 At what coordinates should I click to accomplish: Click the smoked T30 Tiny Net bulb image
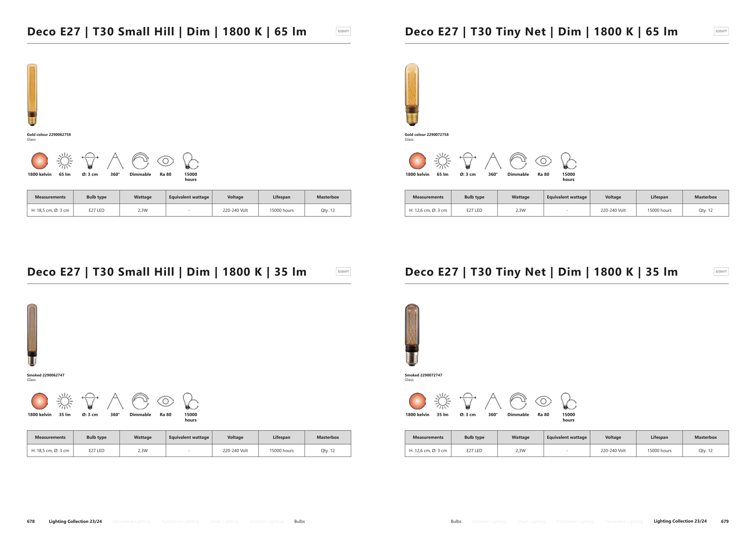point(412,335)
